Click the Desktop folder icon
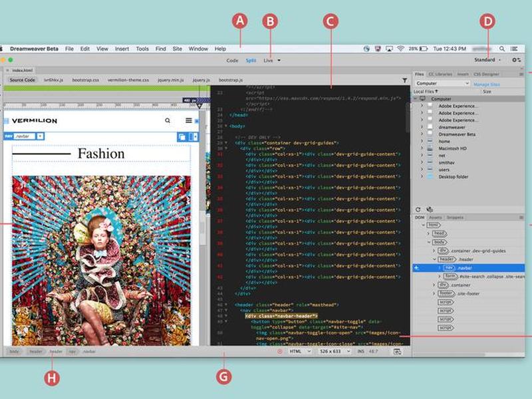Screen dimensions: 532x399 430,176
